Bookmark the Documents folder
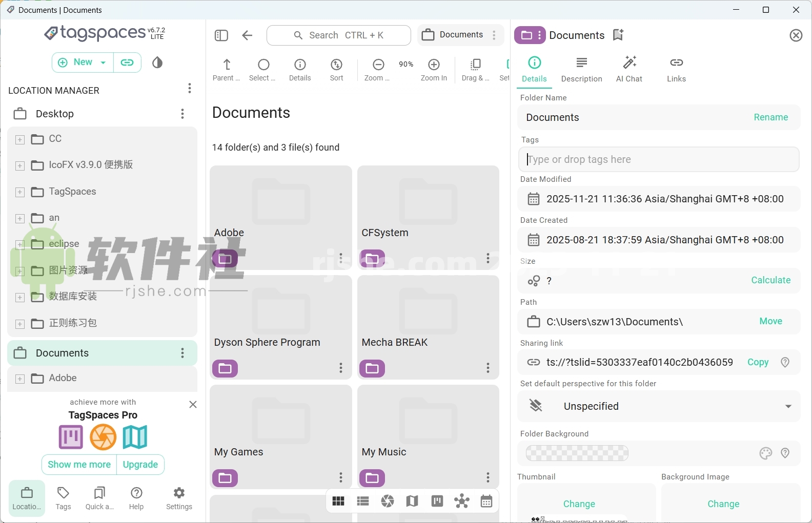Image resolution: width=812 pixels, height=523 pixels. (x=618, y=35)
